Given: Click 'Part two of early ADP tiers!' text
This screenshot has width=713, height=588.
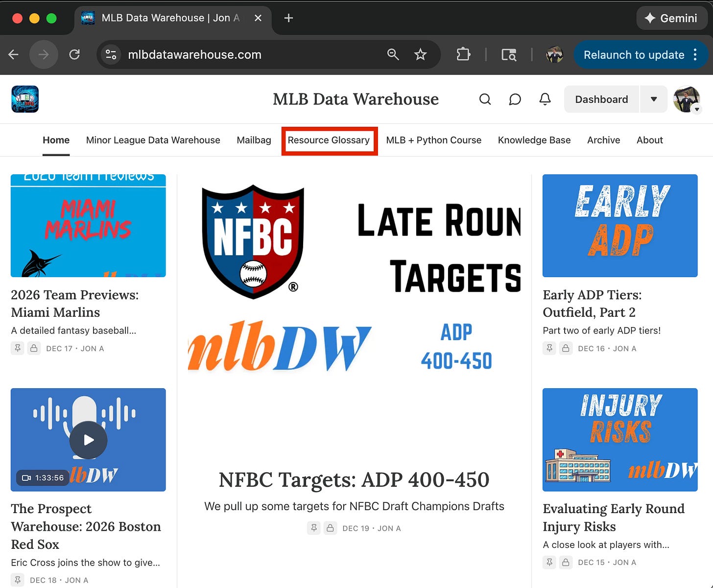Looking at the screenshot, I should (x=601, y=330).
